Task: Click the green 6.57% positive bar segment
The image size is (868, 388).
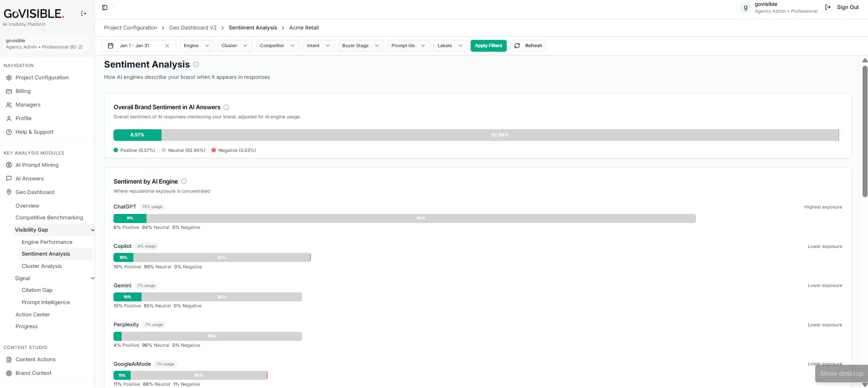Action: coord(137,135)
